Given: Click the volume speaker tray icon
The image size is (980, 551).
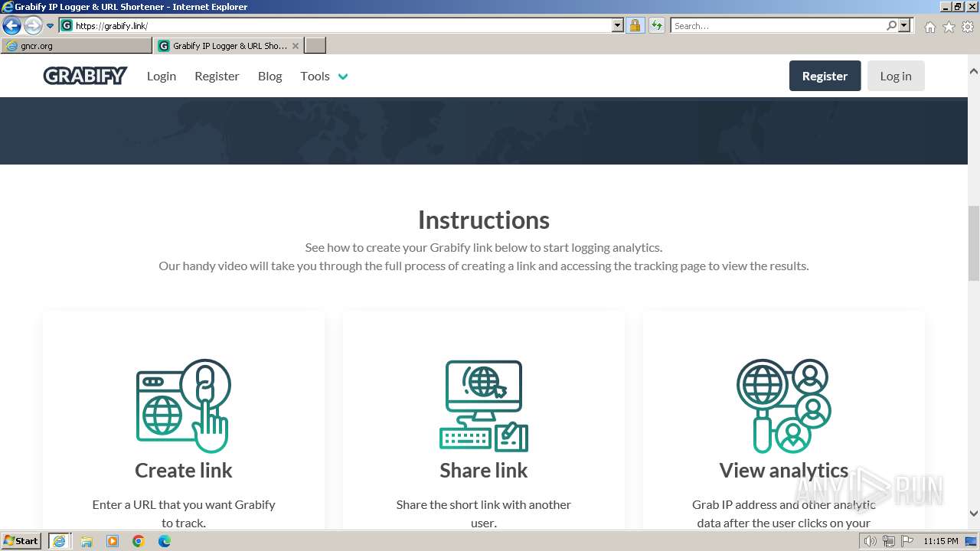Looking at the screenshot, I should tap(870, 541).
